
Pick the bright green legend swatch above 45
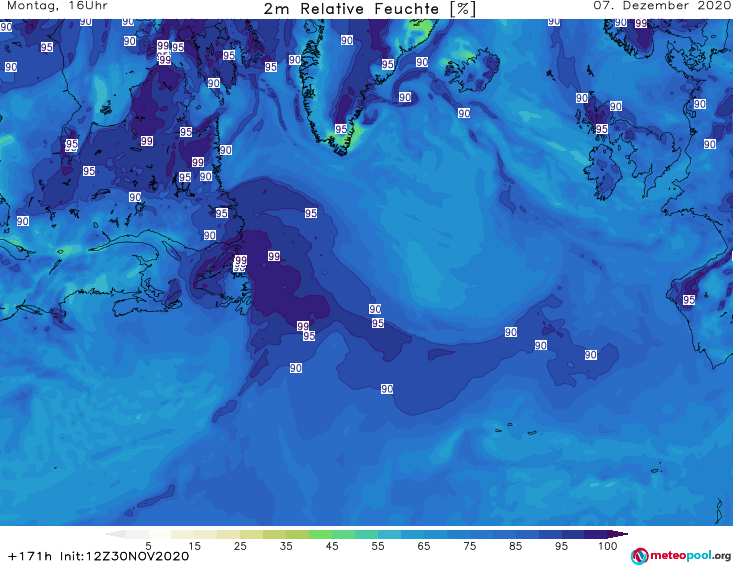pyautogui.click(x=320, y=534)
